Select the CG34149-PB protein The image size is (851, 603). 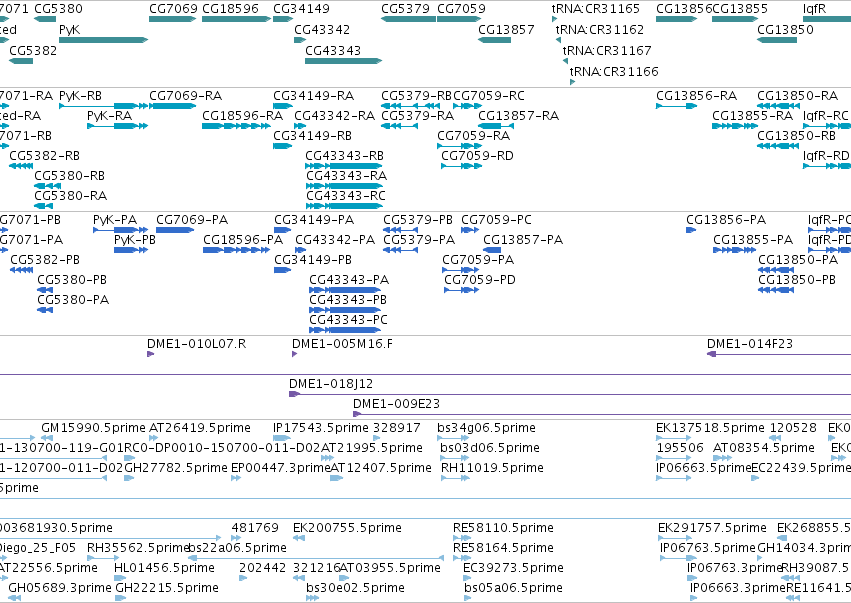pyautogui.click(x=283, y=270)
